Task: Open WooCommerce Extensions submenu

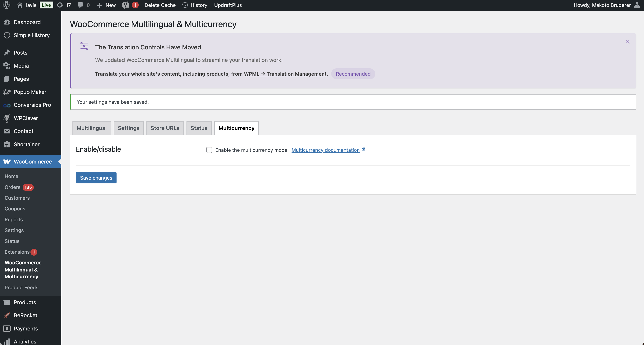Action: click(17, 252)
